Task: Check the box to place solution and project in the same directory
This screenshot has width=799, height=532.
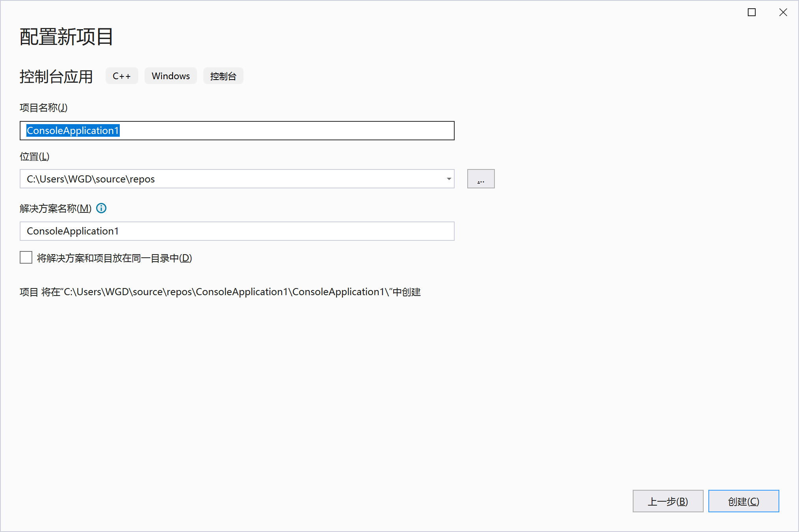Action: (26, 258)
